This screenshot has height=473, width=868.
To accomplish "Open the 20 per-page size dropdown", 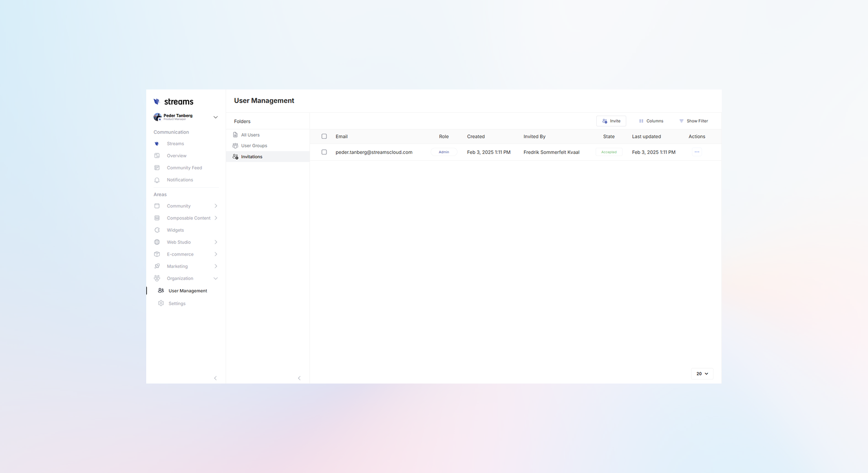I will tap(702, 374).
